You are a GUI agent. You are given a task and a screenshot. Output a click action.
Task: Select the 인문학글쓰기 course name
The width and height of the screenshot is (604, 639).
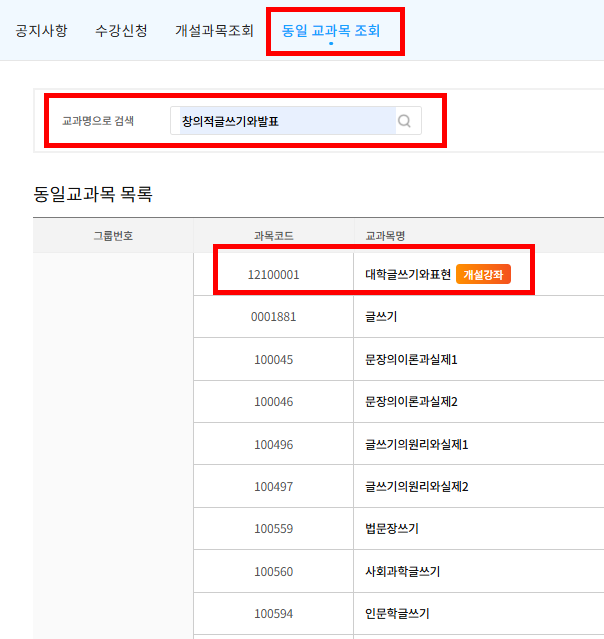click(x=398, y=614)
